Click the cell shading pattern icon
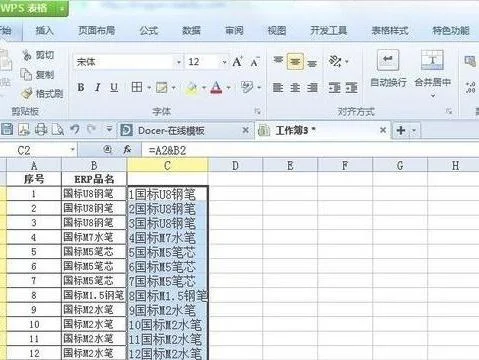 [162, 88]
